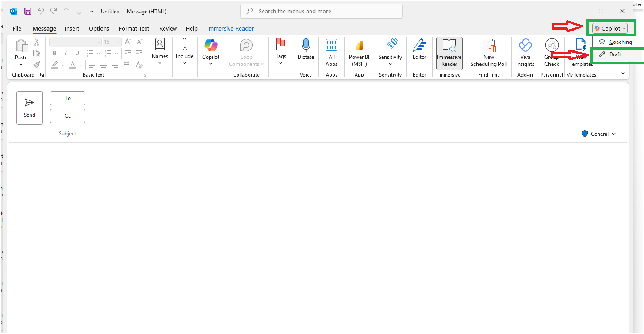The width and height of the screenshot is (644, 334).
Task: Go to the next item using the down arrow
Action: tap(79, 11)
